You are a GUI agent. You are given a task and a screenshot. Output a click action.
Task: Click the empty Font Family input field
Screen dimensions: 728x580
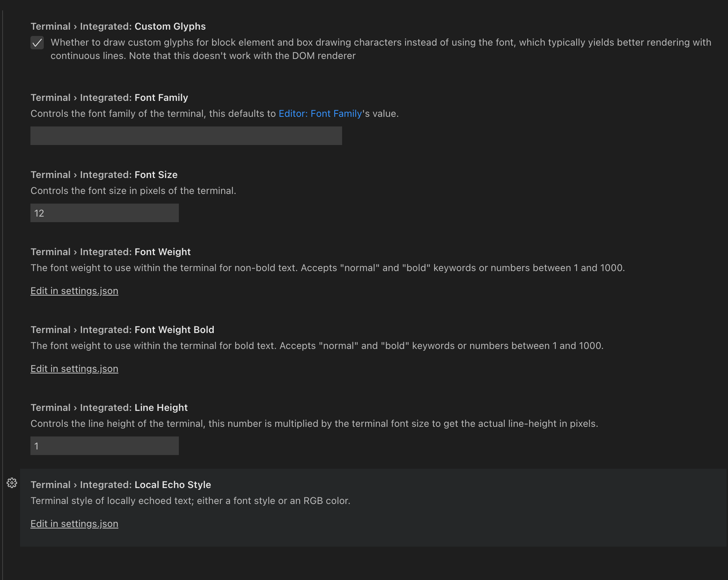(186, 136)
